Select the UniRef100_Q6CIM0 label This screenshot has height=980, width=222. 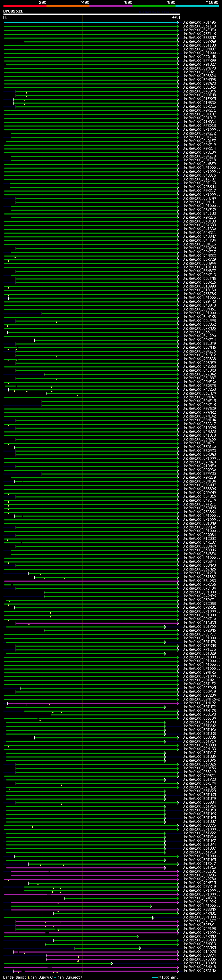(199, 971)
